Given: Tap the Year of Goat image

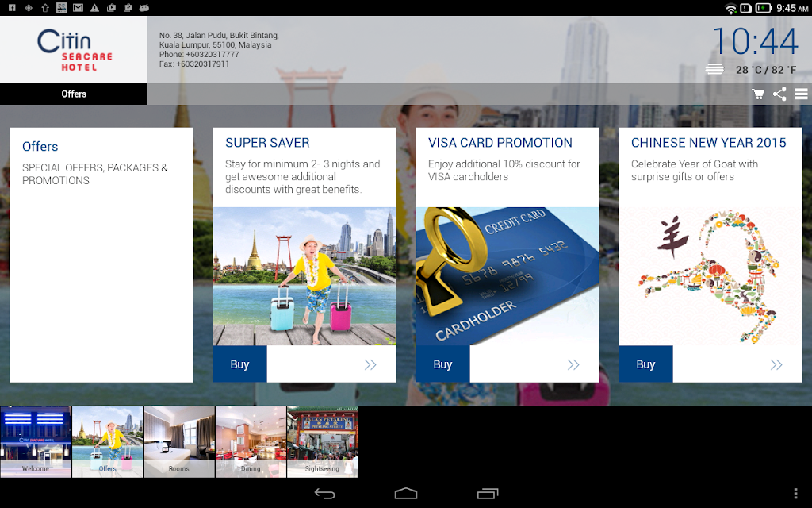Looking at the screenshot, I should point(710,276).
